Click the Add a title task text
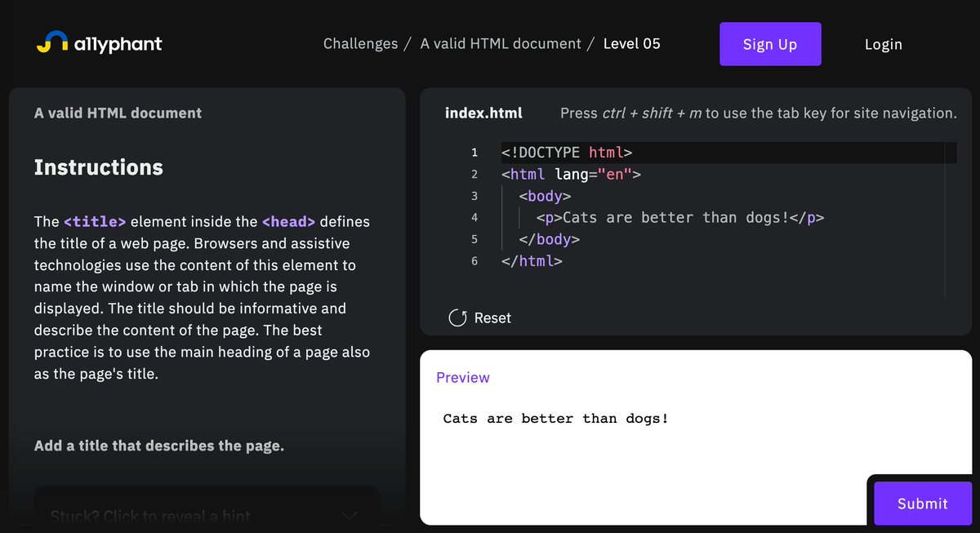The width and height of the screenshot is (980, 533). 159,446
